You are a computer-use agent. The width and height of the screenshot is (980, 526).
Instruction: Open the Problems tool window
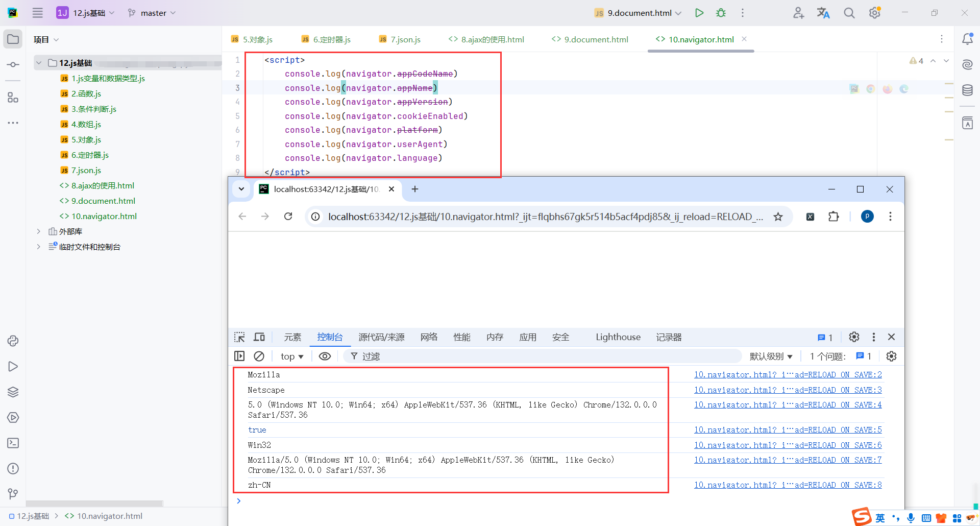pos(13,469)
